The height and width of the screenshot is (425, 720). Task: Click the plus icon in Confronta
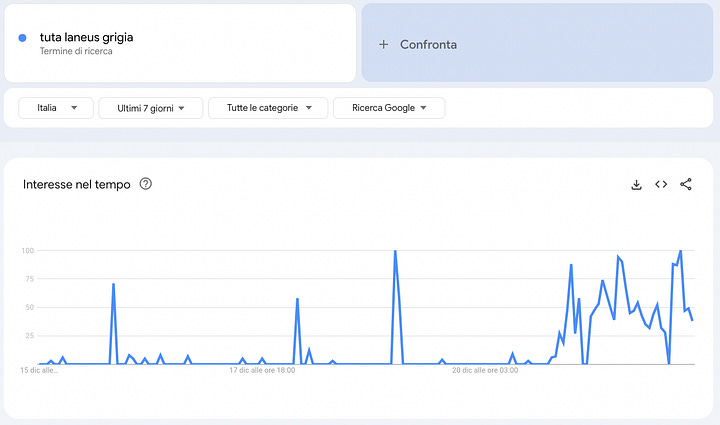click(x=383, y=45)
